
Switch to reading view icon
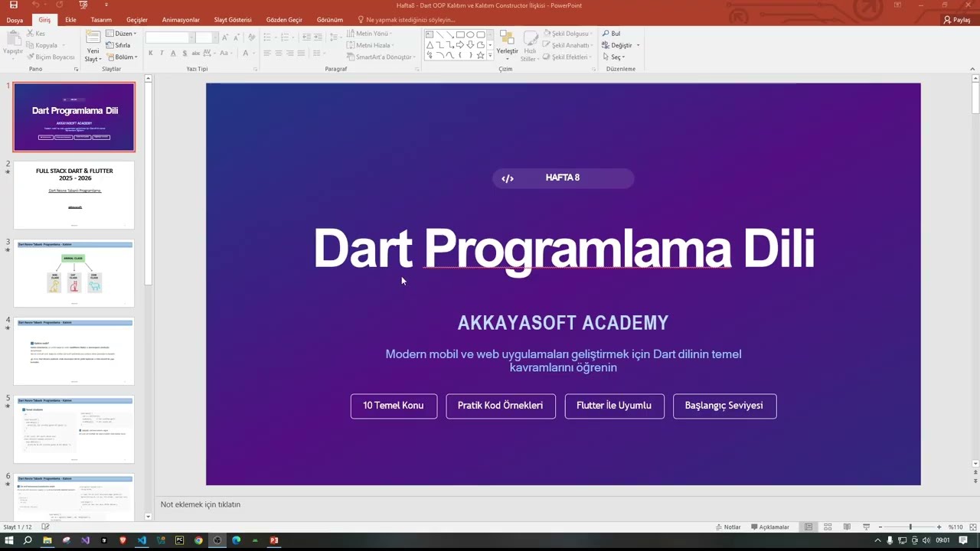tap(847, 527)
